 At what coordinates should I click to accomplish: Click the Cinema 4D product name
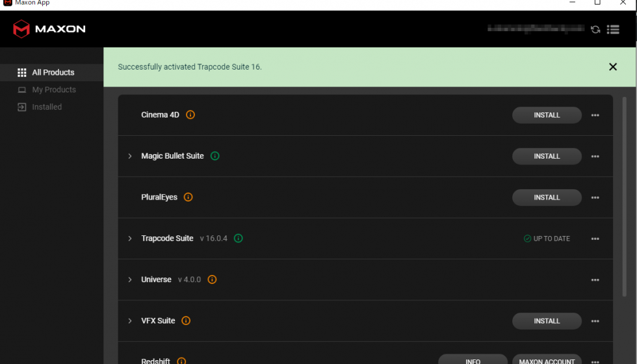click(160, 114)
